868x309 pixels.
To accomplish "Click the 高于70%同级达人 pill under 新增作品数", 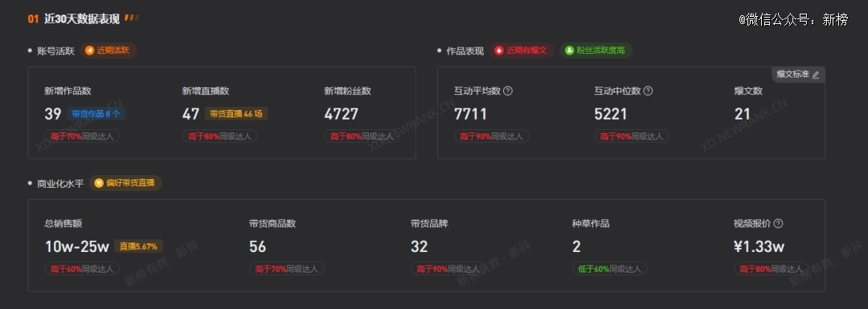I will point(82,136).
